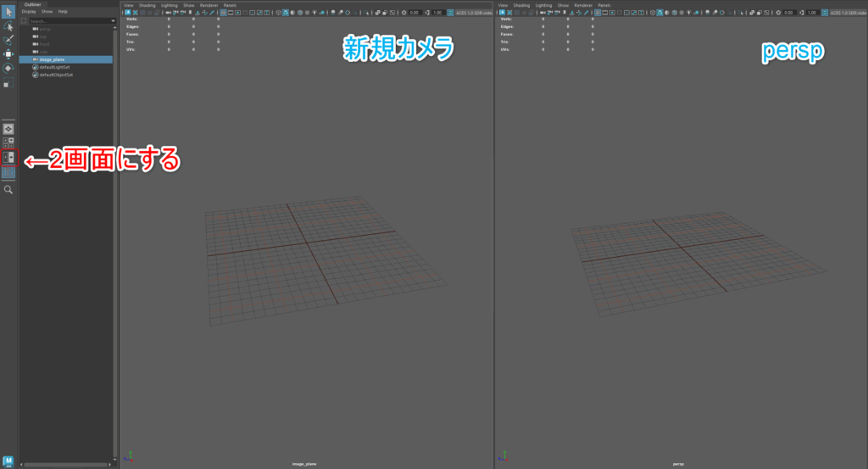Open the Outliner tab

(32, 4)
